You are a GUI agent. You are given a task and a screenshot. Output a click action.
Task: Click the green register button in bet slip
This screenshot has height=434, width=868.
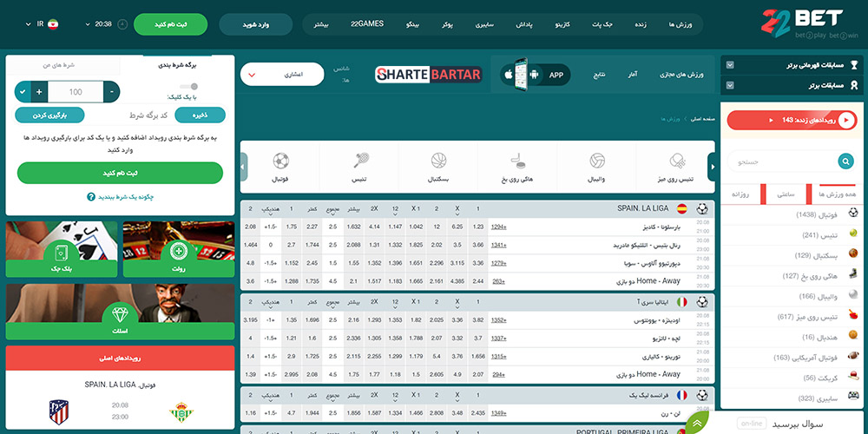coord(120,173)
